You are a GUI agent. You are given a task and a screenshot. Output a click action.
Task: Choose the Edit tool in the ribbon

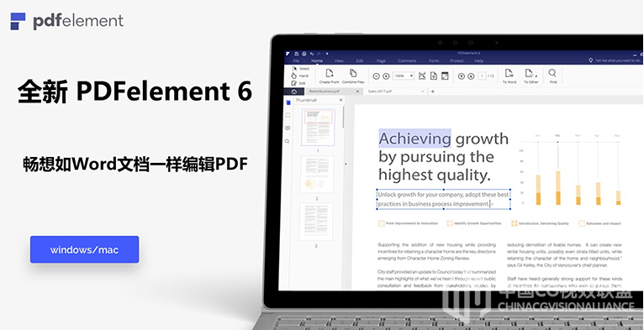pyautogui.click(x=299, y=83)
